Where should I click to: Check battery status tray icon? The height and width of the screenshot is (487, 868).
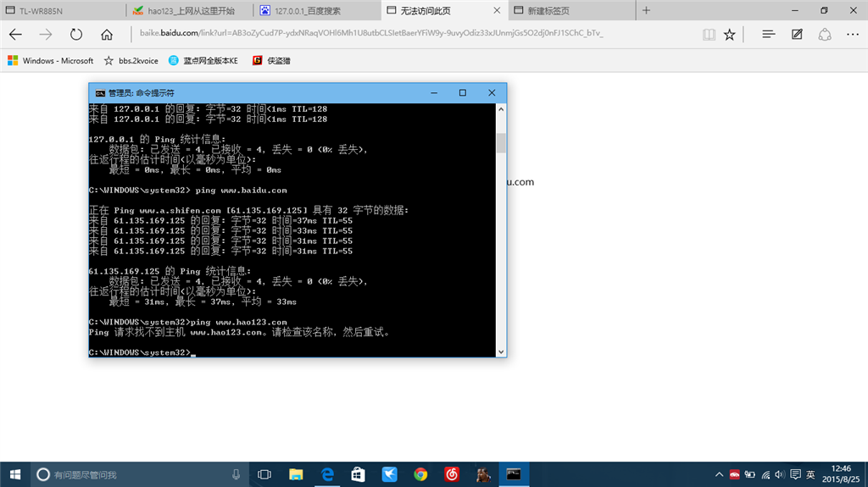749,474
